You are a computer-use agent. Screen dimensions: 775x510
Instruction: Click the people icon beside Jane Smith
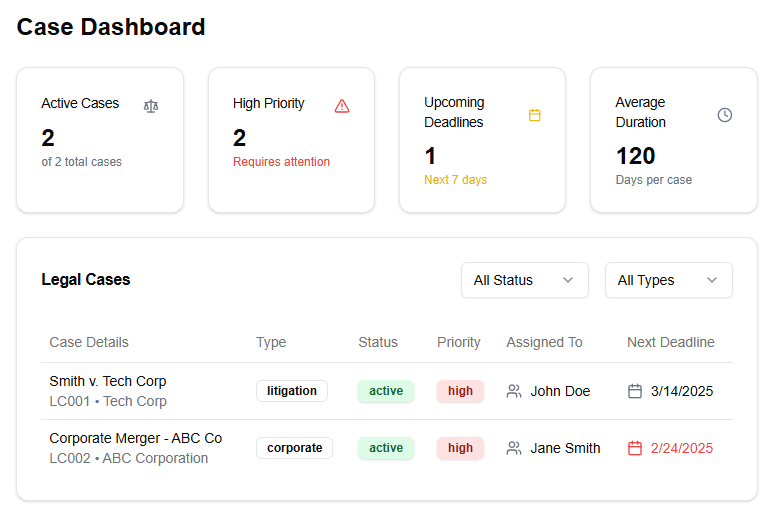click(514, 448)
